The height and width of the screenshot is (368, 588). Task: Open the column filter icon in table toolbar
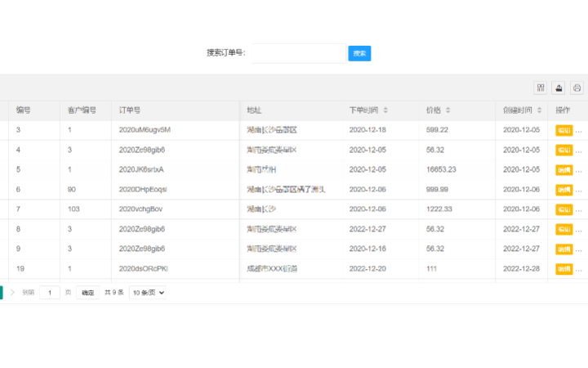coord(540,88)
